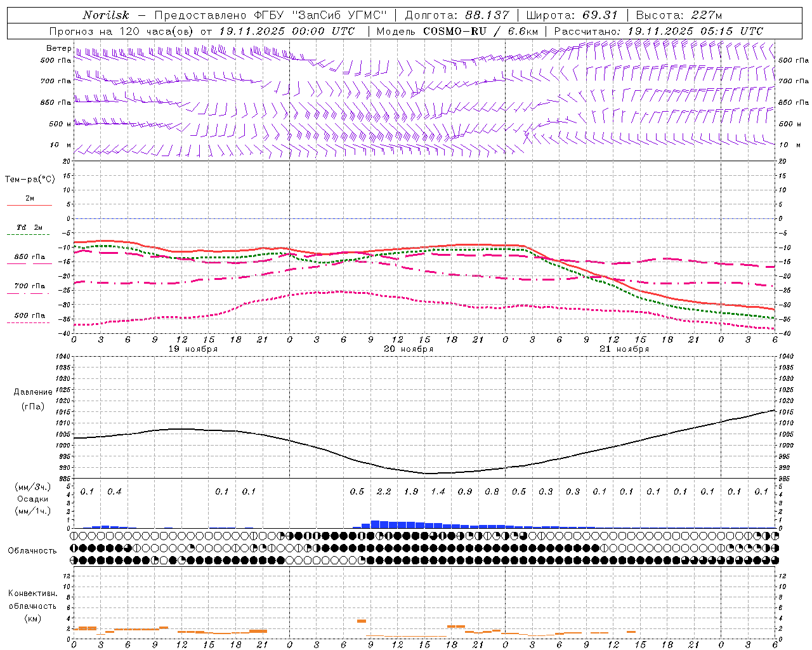Click the '2м' temperature legend entry
This screenshot has width=812, height=650.
30,199
